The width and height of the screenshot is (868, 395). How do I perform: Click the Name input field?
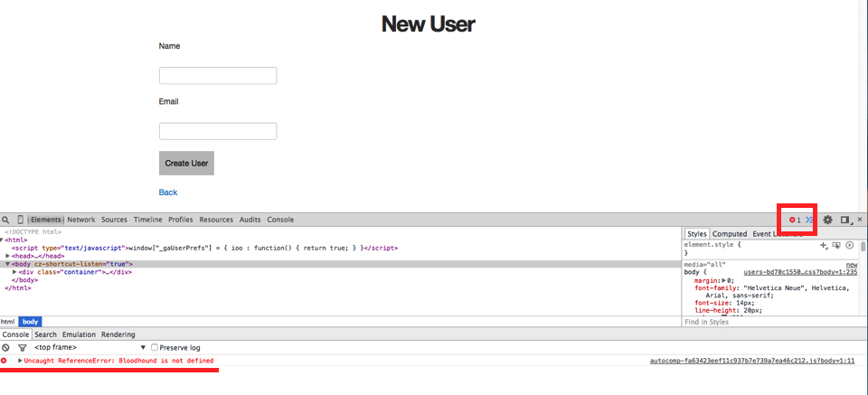point(218,76)
